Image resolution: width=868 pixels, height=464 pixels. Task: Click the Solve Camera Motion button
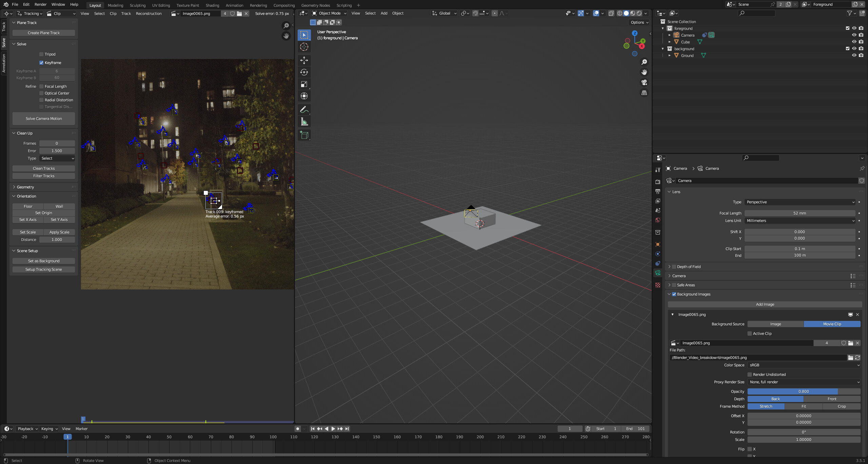point(43,118)
